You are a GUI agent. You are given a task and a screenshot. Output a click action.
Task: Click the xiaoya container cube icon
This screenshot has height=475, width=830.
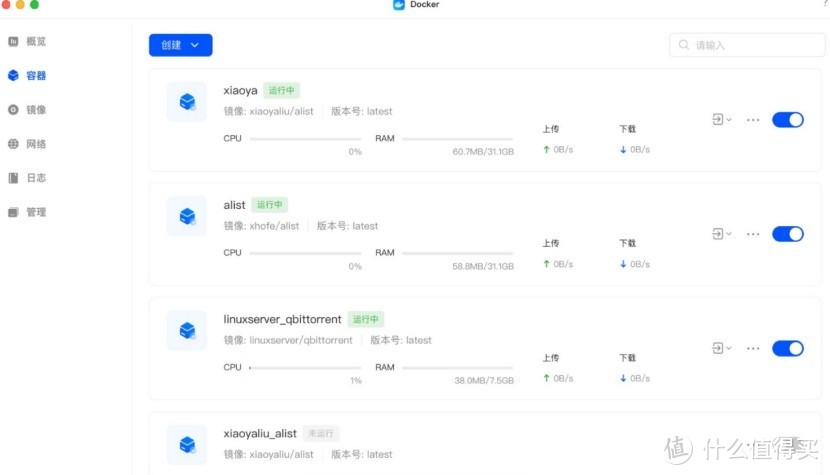187,101
